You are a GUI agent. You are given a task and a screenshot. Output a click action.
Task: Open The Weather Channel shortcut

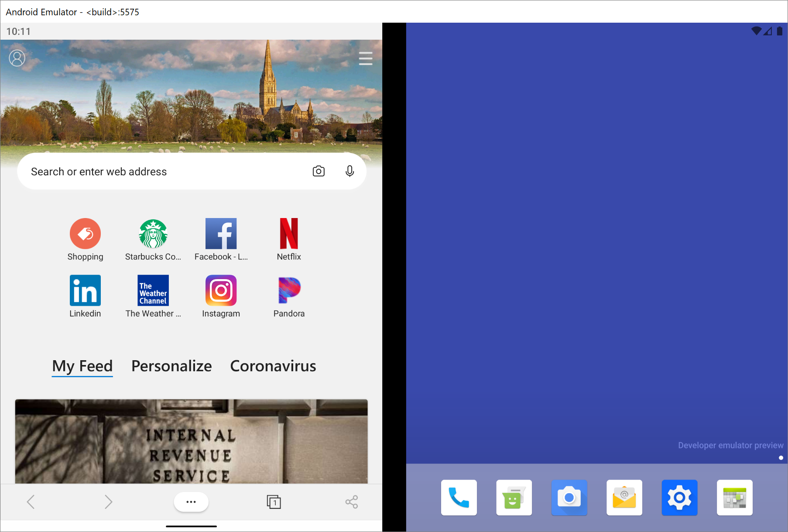(x=153, y=290)
